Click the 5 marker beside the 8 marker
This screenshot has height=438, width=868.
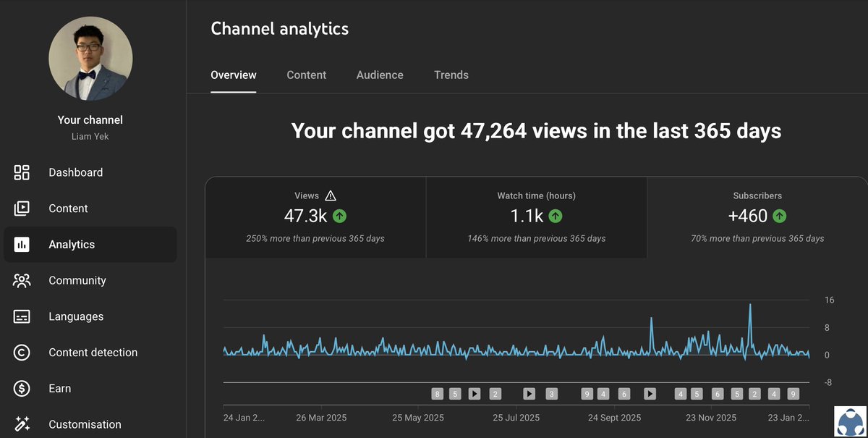[455, 394]
